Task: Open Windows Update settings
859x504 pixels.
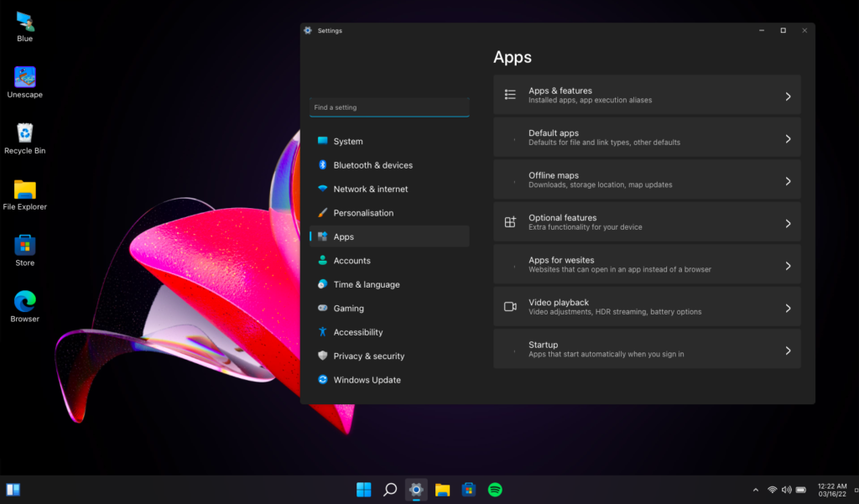Action: coord(389,380)
